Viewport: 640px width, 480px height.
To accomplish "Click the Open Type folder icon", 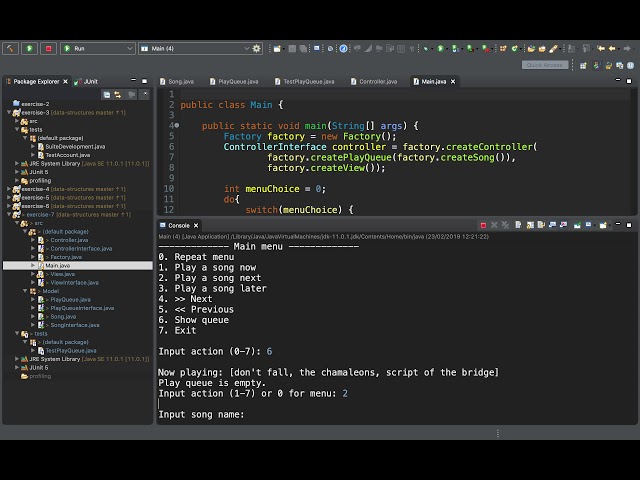I will click(531, 49).
